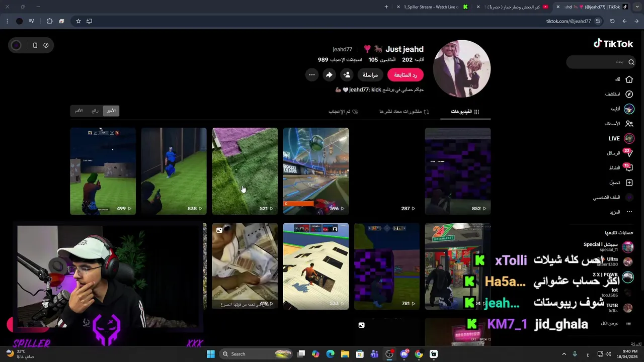Open the Friends sidebar icon
The image size is (644, 362).
[x=629, y=123]
